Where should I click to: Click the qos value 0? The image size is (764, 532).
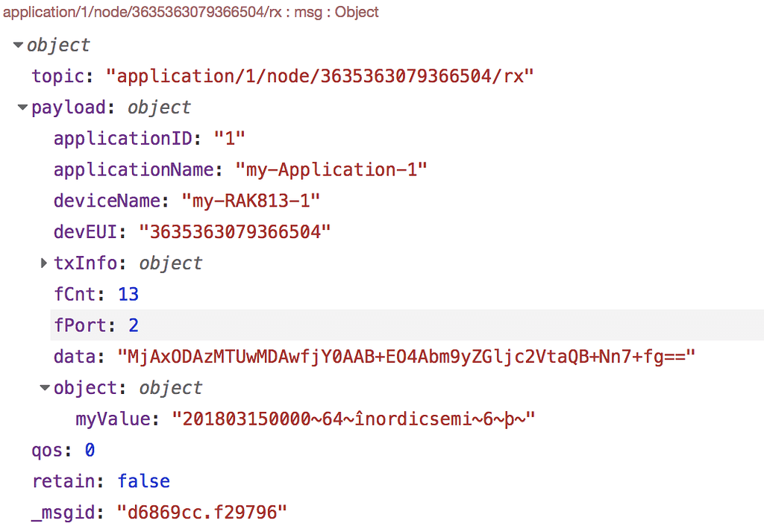click(x=89, y=450)
